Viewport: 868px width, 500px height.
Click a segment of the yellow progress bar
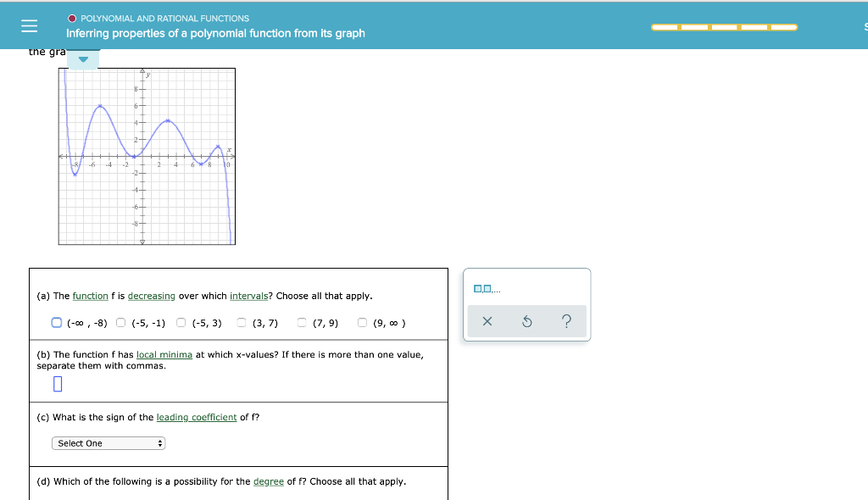725,27
